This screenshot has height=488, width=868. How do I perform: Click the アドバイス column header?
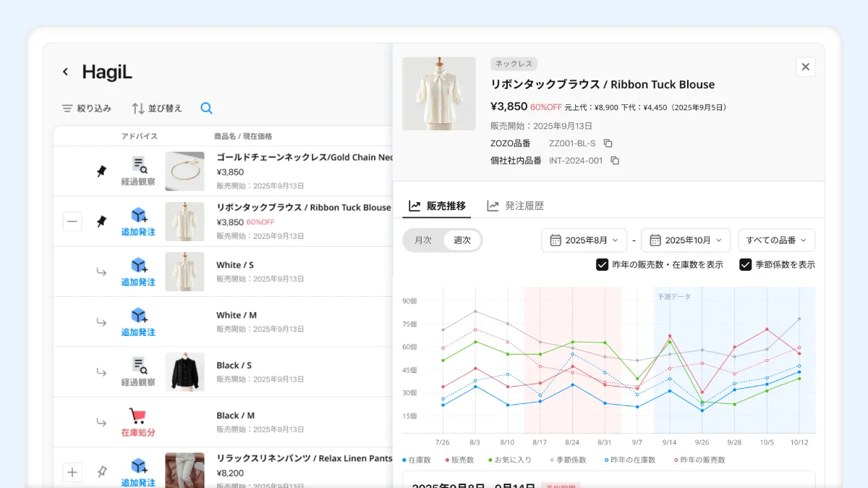(139, 136)
